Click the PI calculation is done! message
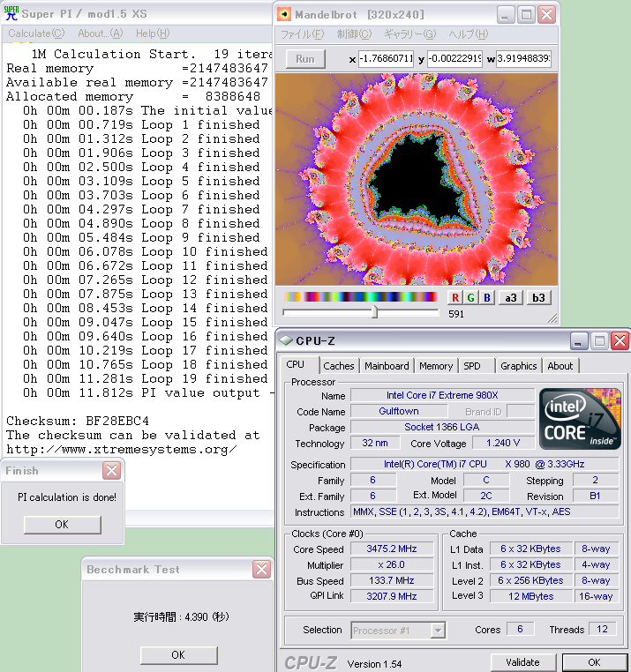 point(67,497)
